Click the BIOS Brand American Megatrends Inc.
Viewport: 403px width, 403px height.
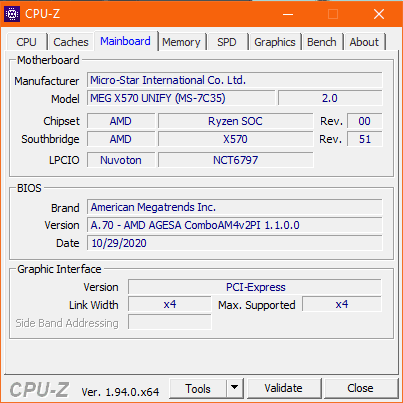(235, 207)
